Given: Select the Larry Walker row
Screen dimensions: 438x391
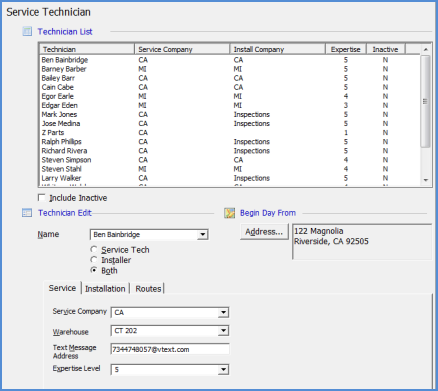Looking at the screenshot, I should click(x=229, y=178).
